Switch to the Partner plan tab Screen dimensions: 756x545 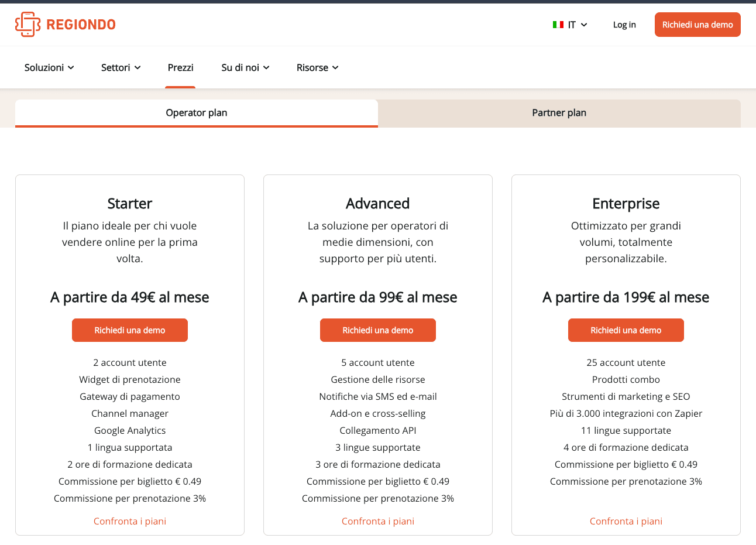point(559,112)
